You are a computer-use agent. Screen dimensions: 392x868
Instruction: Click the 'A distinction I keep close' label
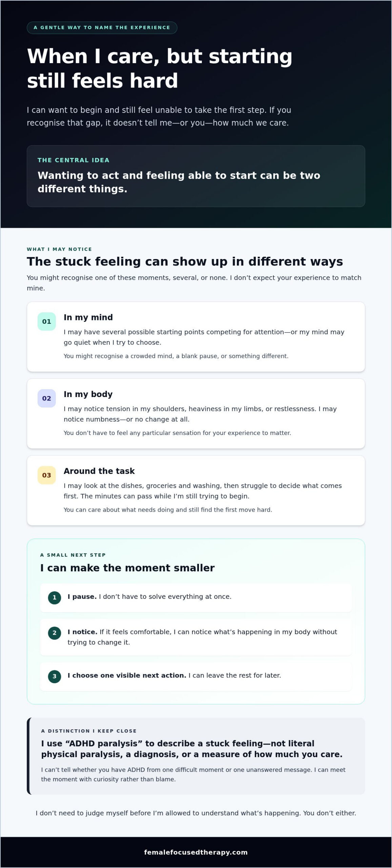click(x=89, y=731)
